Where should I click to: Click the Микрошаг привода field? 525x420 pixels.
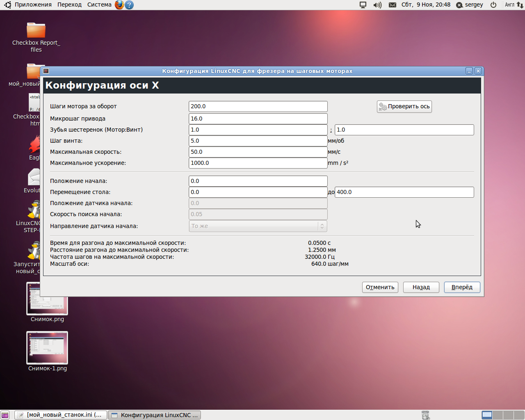click(x=258, y=119)
